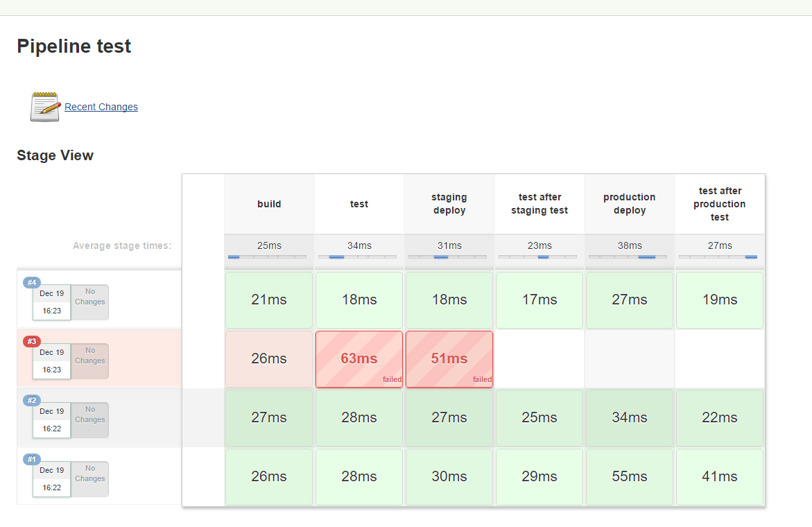Select the 'staging deploy' column header
This screenshot has width=812, height=527.
tap(449, 204)
